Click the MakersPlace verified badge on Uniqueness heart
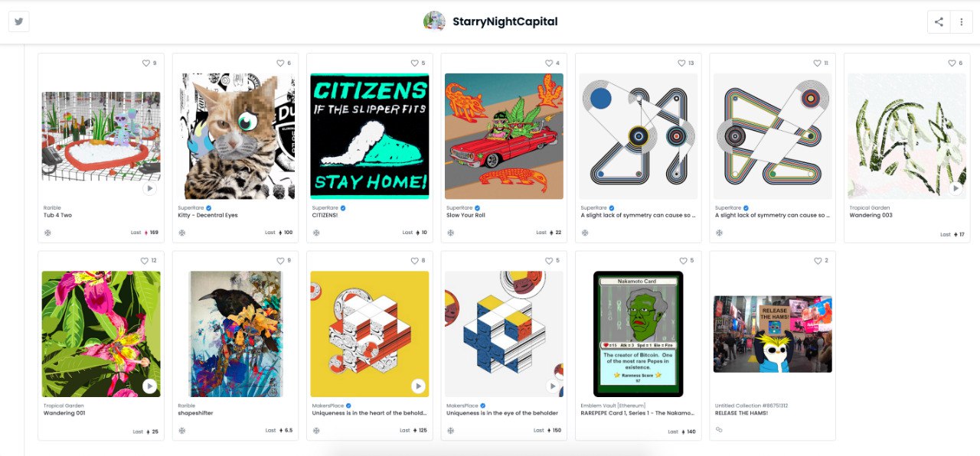The width and height of the screenshot is (980, 456). coord(348,406)
